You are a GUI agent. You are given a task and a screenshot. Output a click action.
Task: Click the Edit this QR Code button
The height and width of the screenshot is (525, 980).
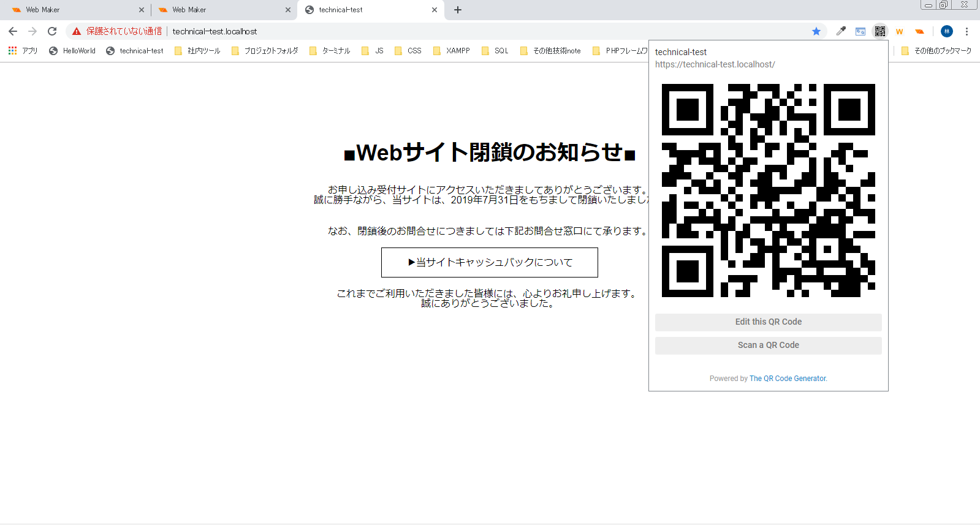click(769, 322)
